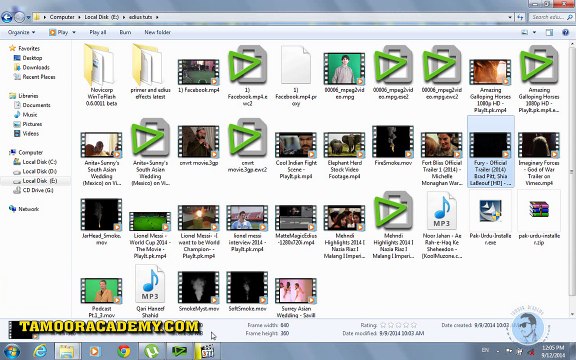Launch Internet Explorer from the taskbar
The width and height of the screenshot is (576, 360).
[40, 351]
